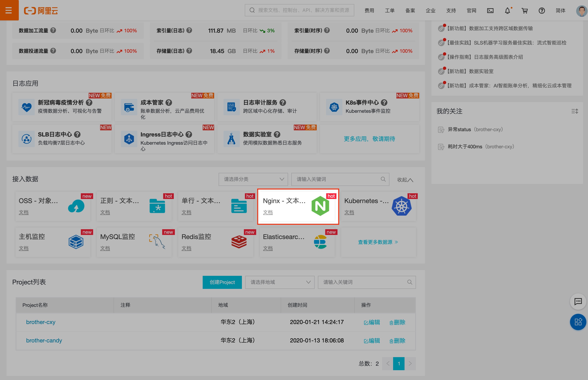588x380 pixels.
Task: Show help for 索引量(日志)
Action: (x=189, y=30)
